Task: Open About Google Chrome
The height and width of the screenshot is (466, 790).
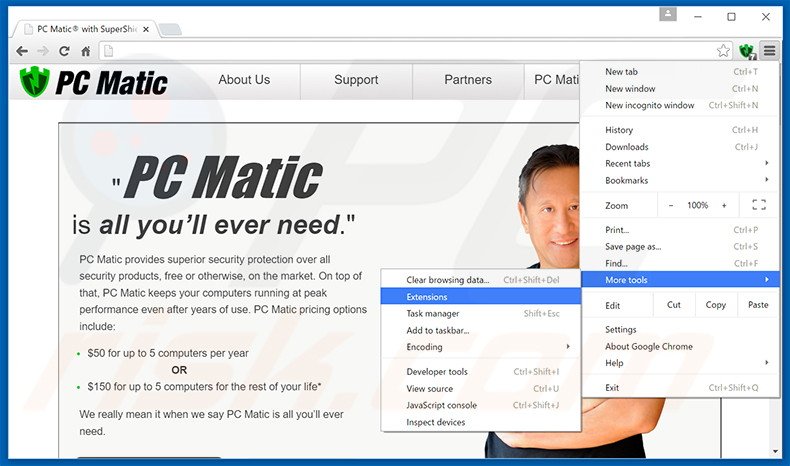Action: pyautogui.click(x=681, y=346)
